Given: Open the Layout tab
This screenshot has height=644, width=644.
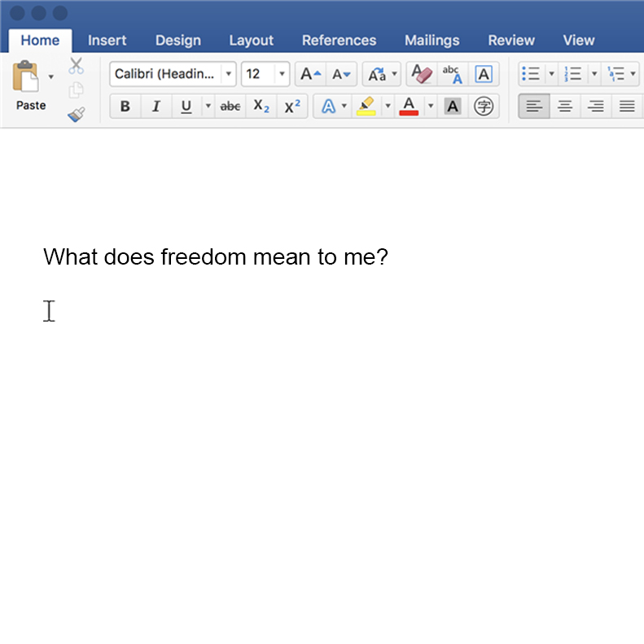Looking at the screenshot, I should click(x=252, y=40).
